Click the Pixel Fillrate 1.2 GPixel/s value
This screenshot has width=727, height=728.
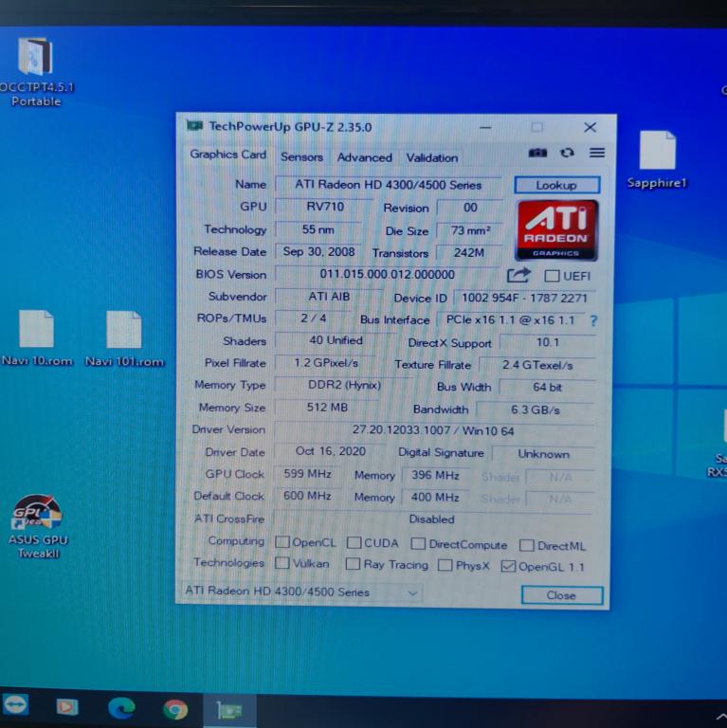326,363
